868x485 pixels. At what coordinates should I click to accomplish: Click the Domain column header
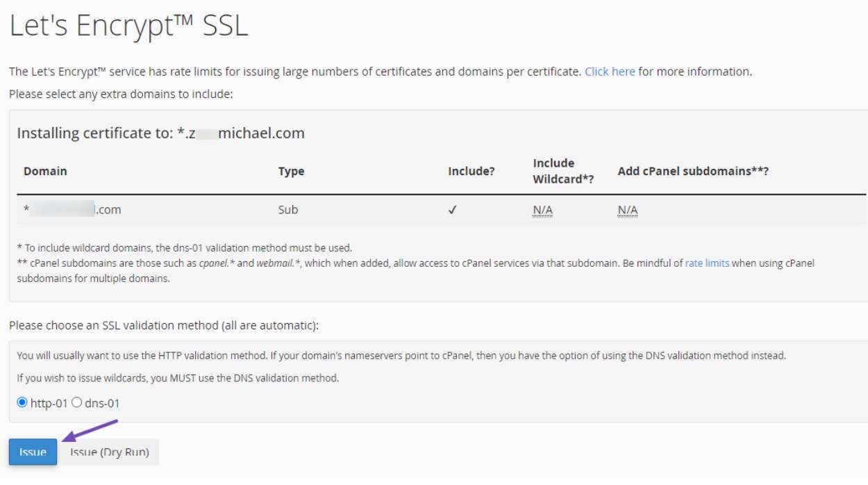(45, 171)
